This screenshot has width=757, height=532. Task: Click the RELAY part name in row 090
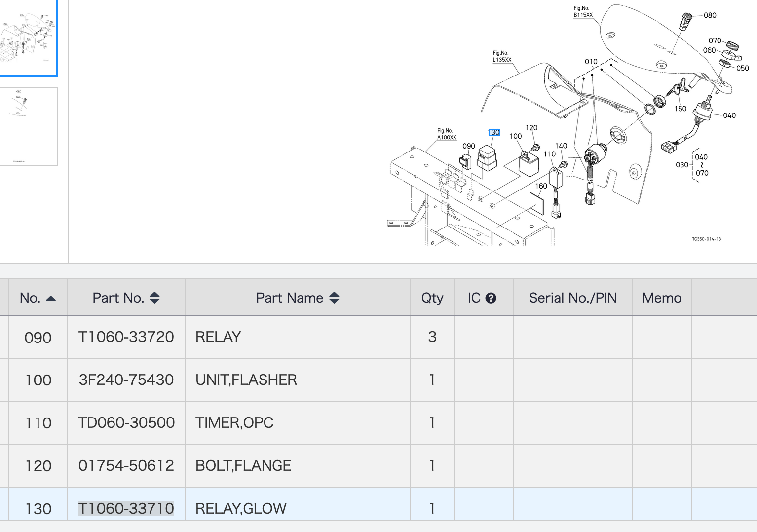point(218,337)
